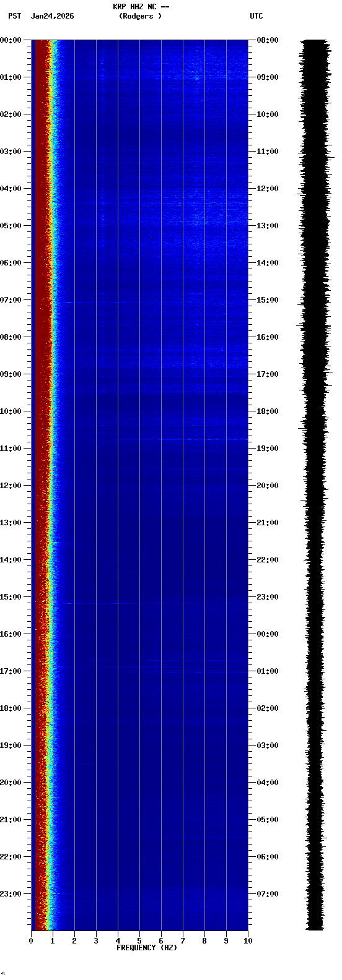Click the 06:00 PST time tick label
This screenshot has width=342, height=980.
pyautogui.click(x=11, y=263)
